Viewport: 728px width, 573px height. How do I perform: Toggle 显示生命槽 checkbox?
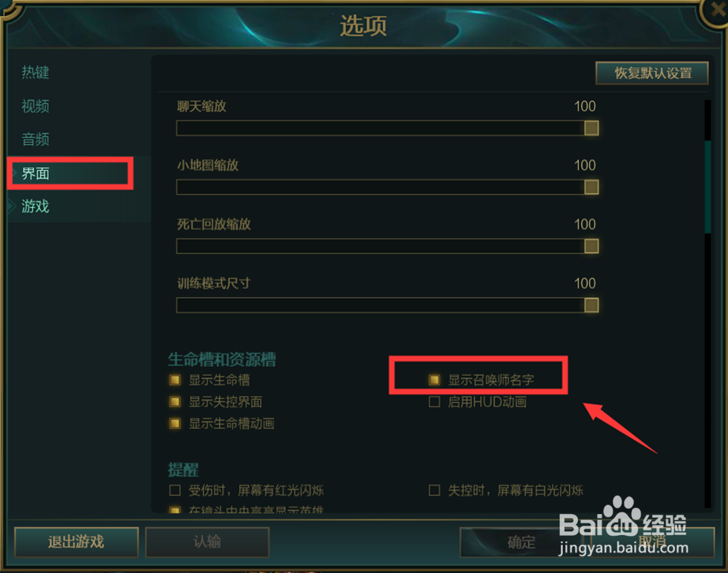pyautogui.click(x=175, y=380)
